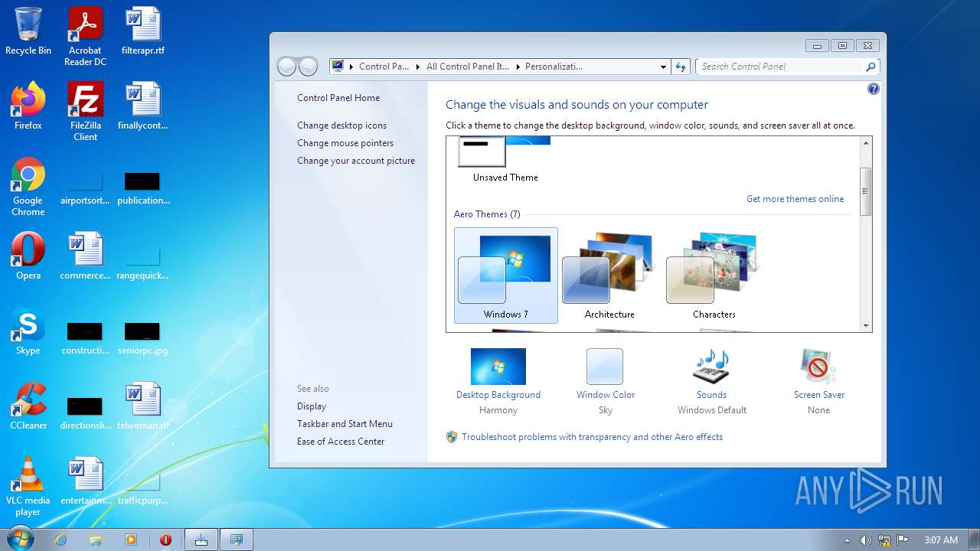Launch Acrobat Reader DC from desktop
The width and height of the screenshot is (980, 551).
point(86,37)
